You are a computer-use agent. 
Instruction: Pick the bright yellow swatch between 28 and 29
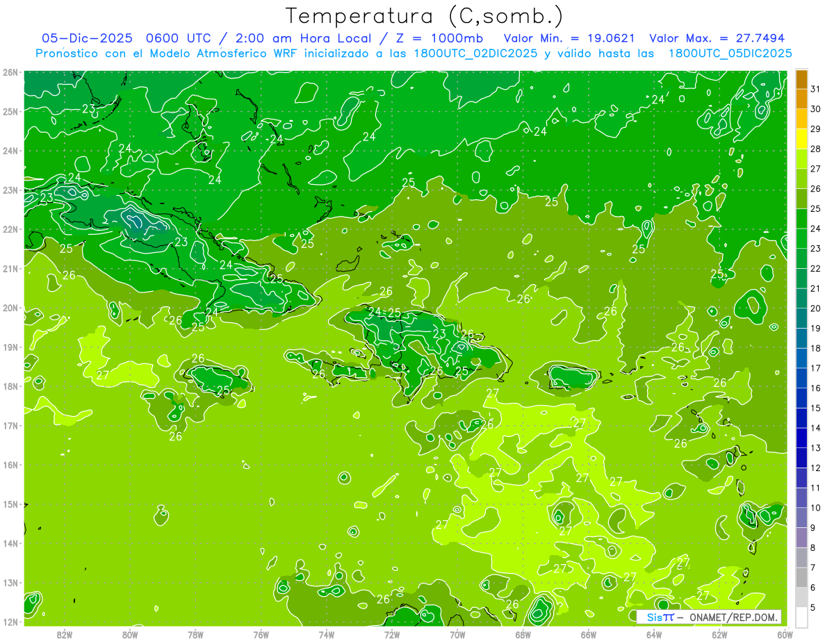click(801, 139)
